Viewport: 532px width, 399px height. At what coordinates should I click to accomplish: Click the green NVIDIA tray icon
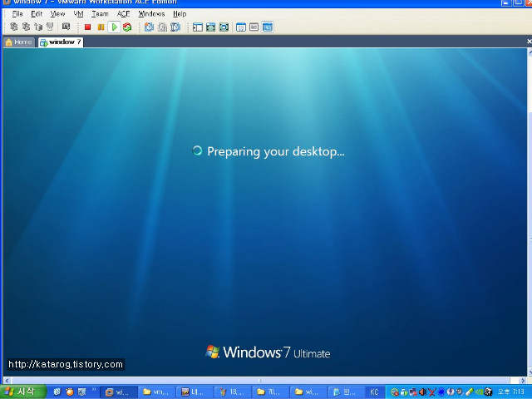[479, 392]
